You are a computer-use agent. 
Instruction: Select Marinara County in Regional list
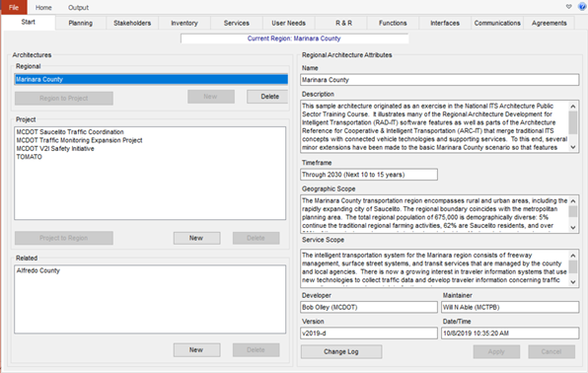click(151, 79)
